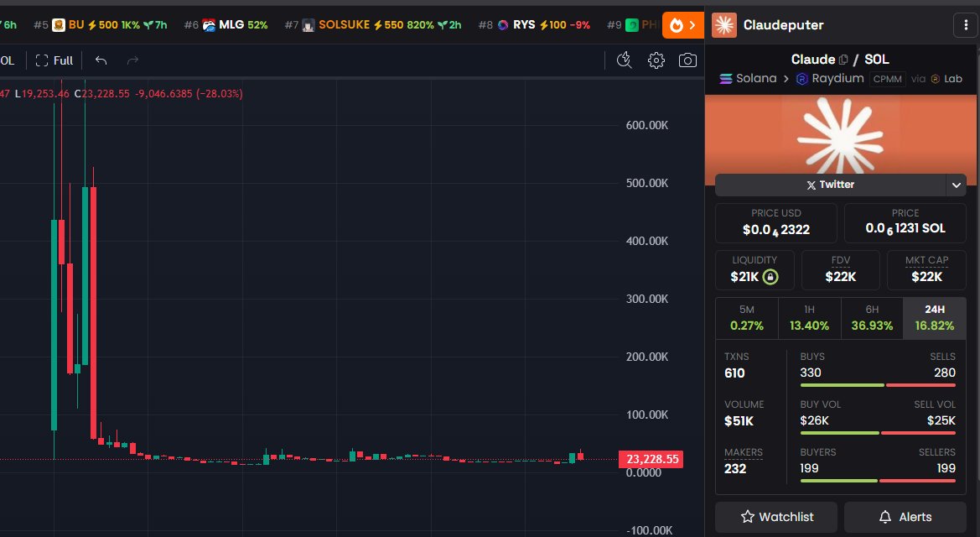Open the three-dot options menu
This screenshot has height=537, width=980.
(x=966, y=25)
